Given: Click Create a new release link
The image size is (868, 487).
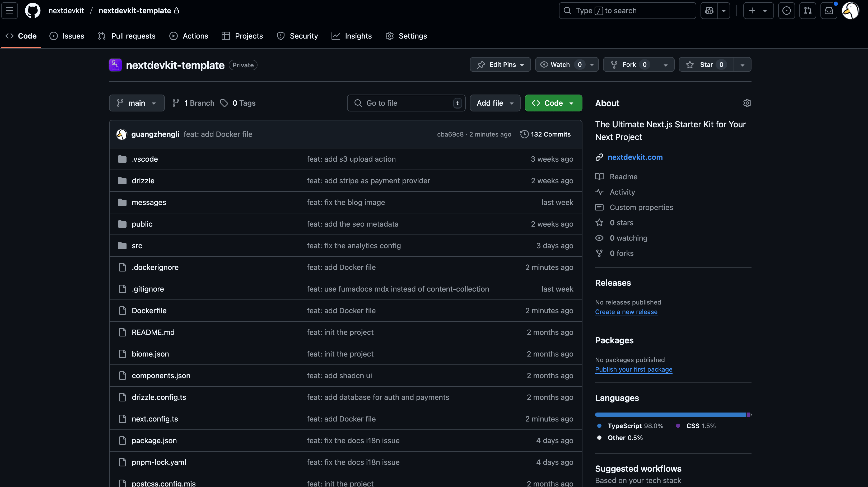Looking at the screenshot, I should 626,312.
